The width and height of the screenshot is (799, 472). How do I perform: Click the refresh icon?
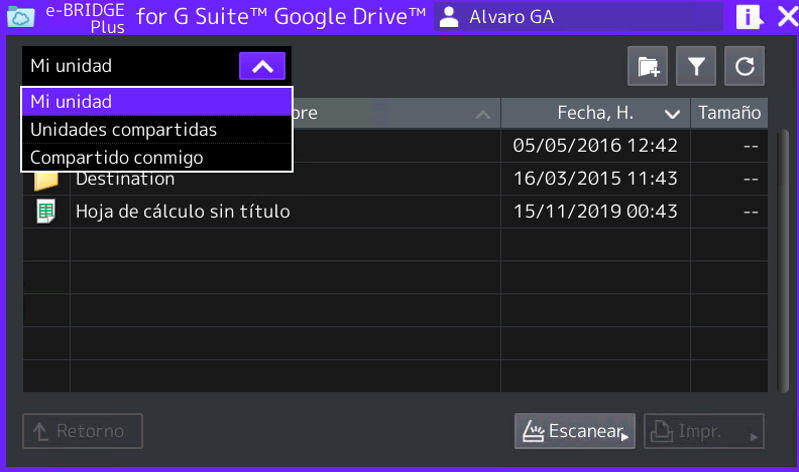click(x=744, y=67)
